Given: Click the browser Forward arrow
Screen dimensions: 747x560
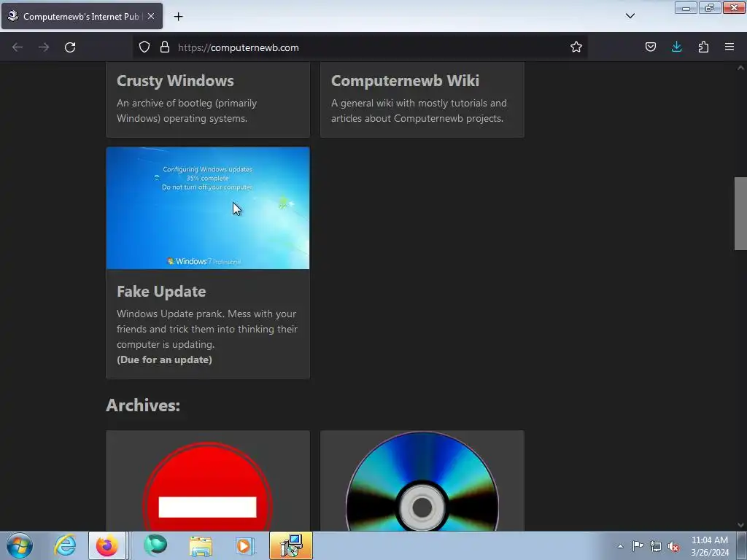Looking at the screenshot, I should pyautogui.click(x=44, y=47).
